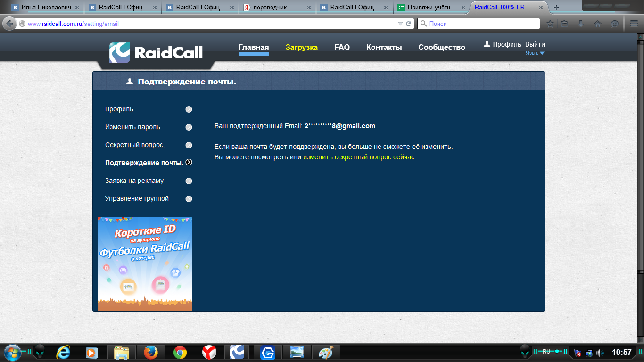Select Профиль in the settings sidebar

click(x=119, y=109)
